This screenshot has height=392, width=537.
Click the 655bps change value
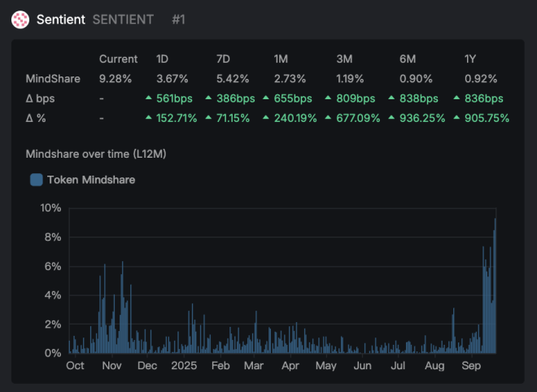(293, 98)
